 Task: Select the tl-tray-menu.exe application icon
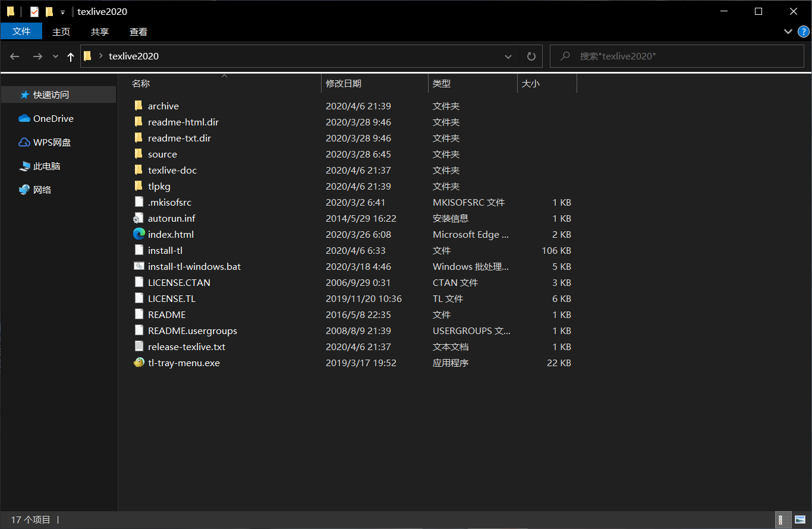tap(139, 363)
